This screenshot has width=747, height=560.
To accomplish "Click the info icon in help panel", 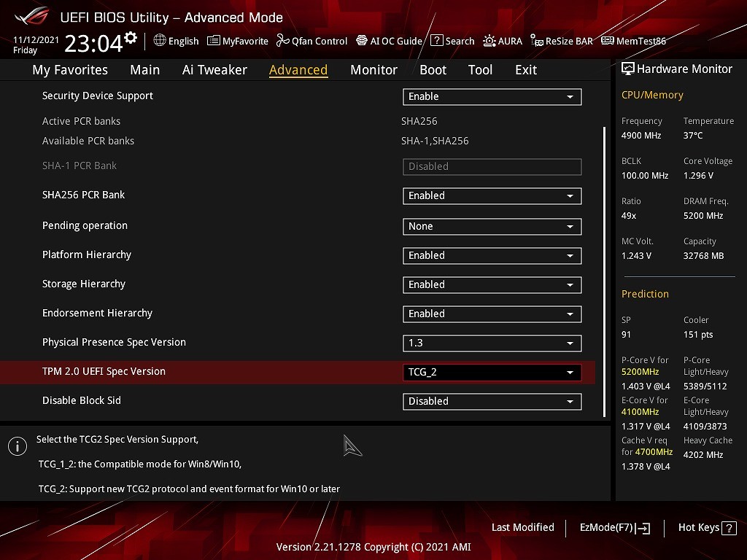I will (x=18, y=446).
